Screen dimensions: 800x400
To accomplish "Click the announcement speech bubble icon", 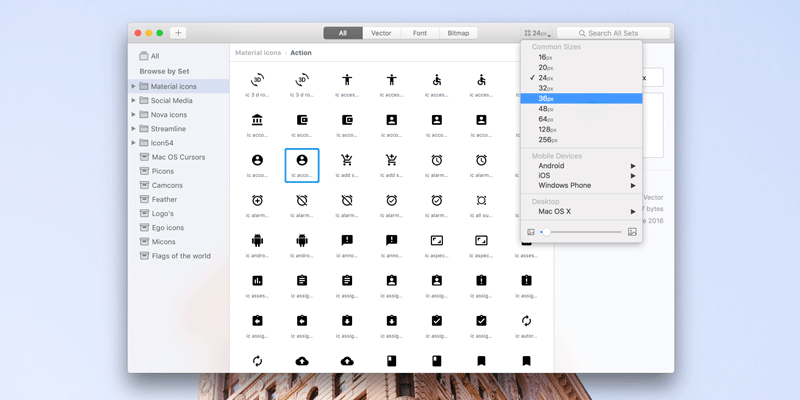I will 347,240.
